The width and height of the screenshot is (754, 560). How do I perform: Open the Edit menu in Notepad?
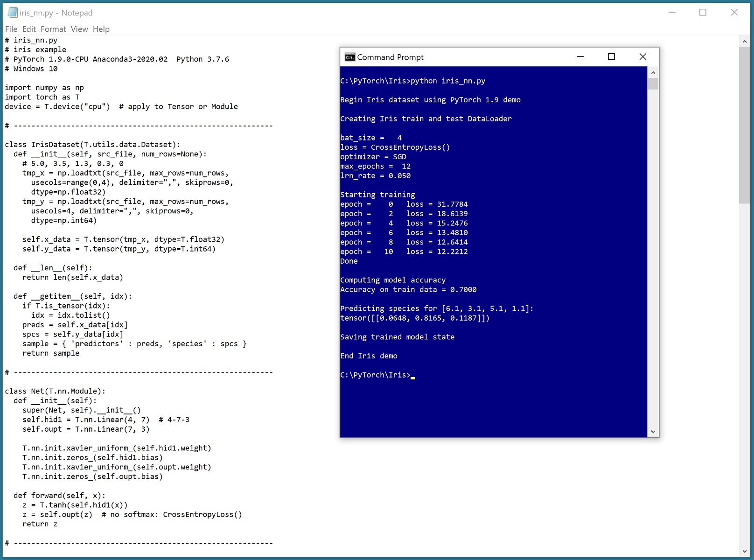point(29,29)
